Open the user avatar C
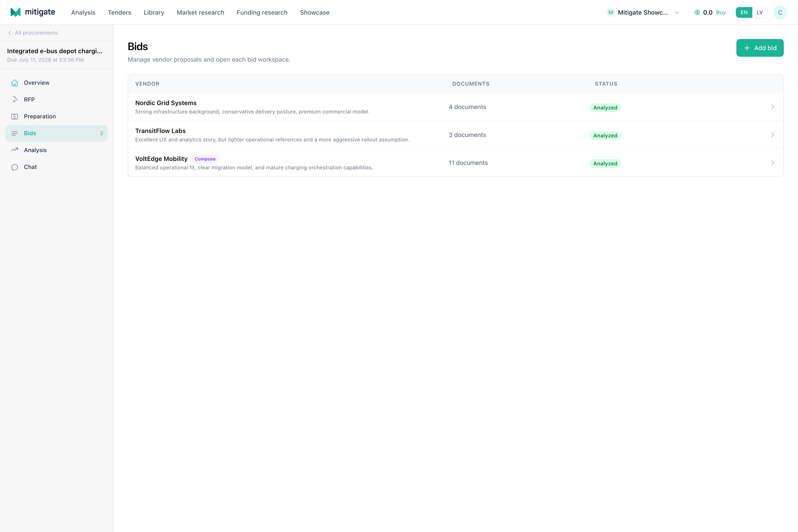The image size is (798, 532). point(780,13)
